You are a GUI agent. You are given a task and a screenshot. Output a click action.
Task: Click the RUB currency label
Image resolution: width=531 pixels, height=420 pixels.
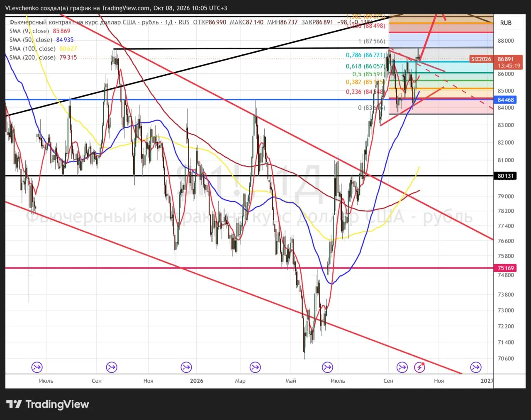tap(506, 23)
